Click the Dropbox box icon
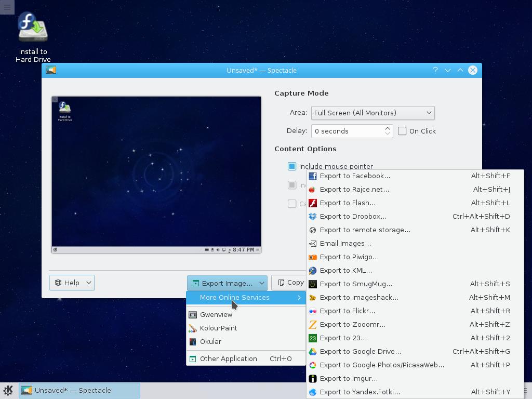This screenshot has height=399, width=532. click(x=312, y=217)
